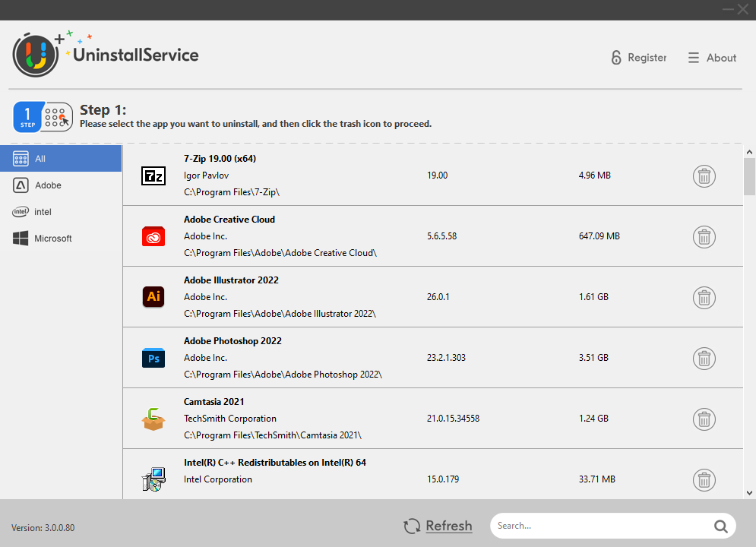Select the Adobe Illustrator 2022 title
Screen dimensions: 756x547
[232, 280]
